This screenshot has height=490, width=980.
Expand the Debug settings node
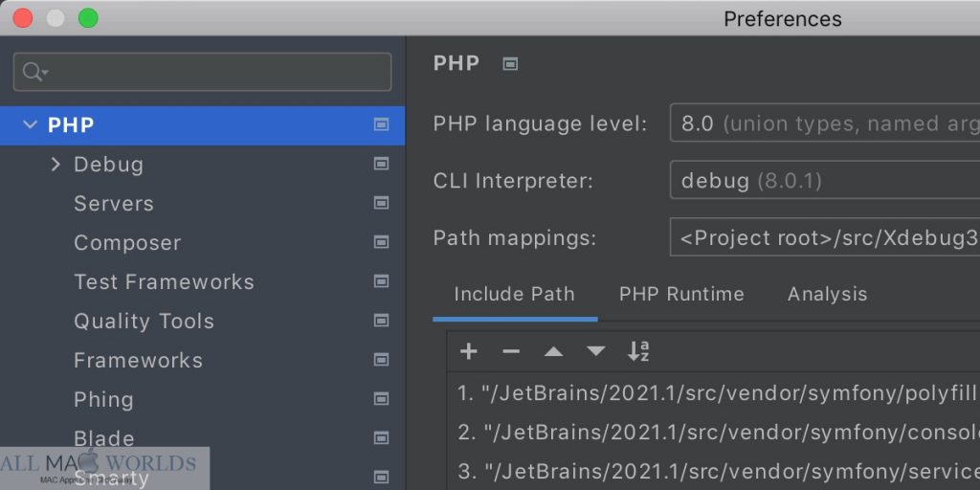point(56,165)
